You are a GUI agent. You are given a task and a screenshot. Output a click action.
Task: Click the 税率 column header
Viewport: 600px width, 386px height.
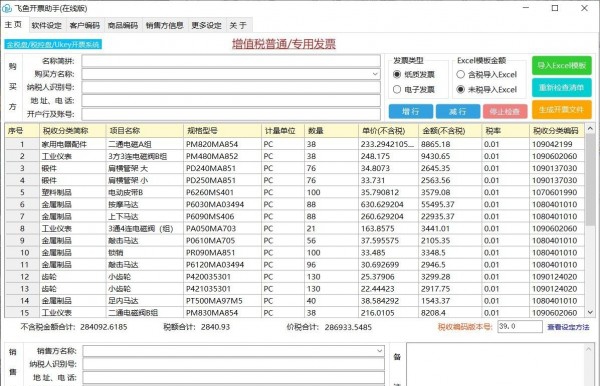[505, 131]
